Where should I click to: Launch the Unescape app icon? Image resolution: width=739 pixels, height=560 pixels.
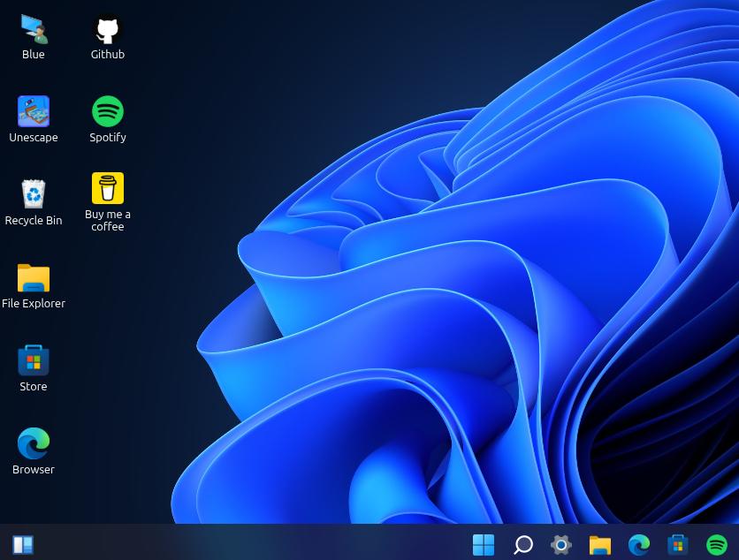pyautogui.click(x=34, y=112)
